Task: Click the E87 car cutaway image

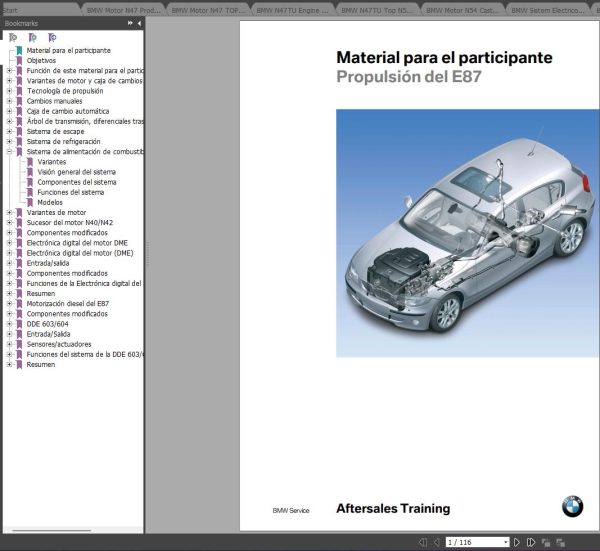Action: 467,233
